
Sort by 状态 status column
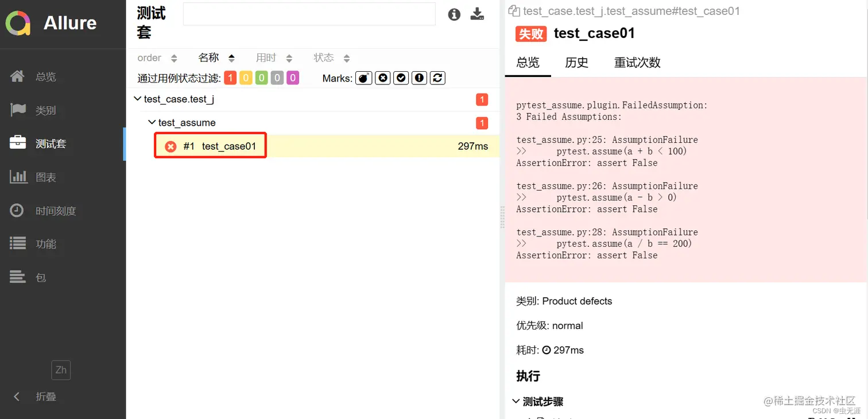[x=331, y=58]
